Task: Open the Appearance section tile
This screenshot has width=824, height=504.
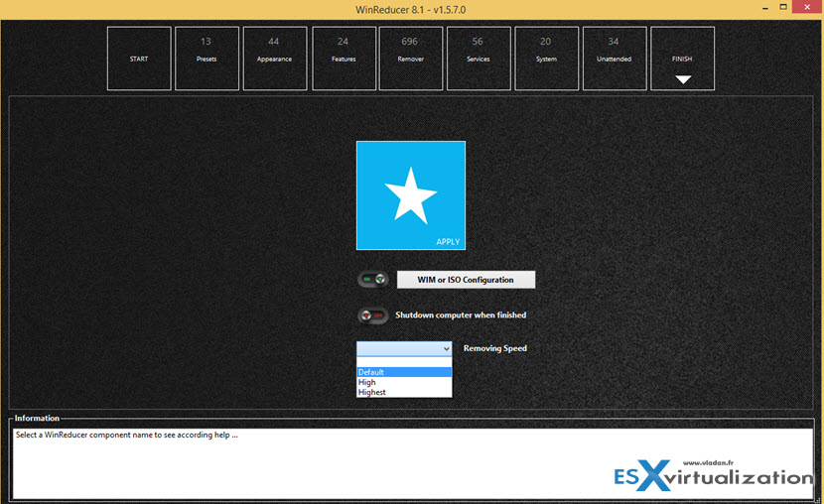Action: (x=275, y=59)
